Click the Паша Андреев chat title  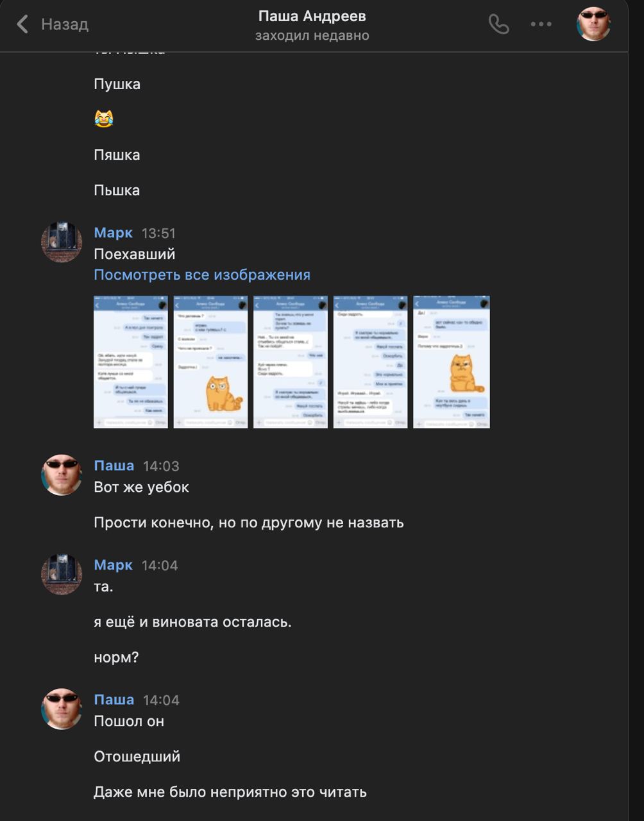point(312,16)
